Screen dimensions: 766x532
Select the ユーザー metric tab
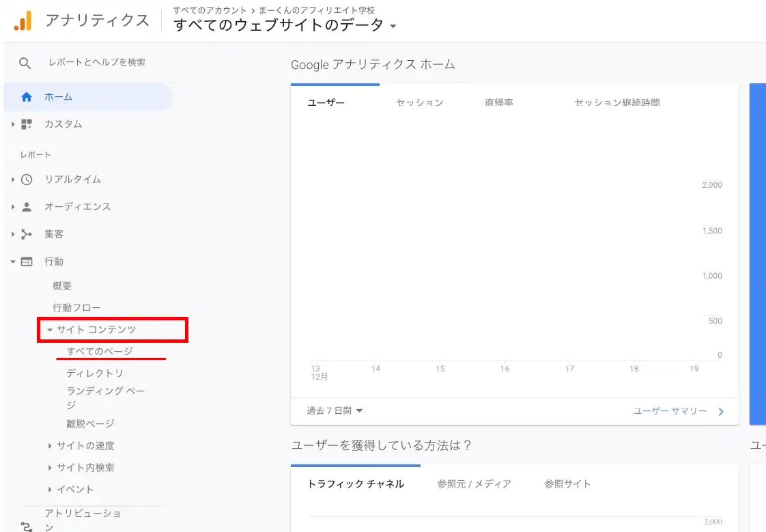click(326, 102)
